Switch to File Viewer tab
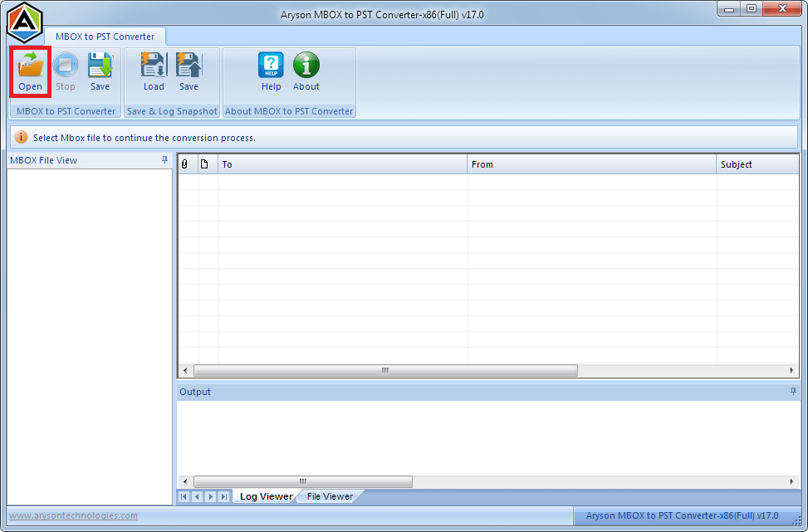 coord(330,496)
